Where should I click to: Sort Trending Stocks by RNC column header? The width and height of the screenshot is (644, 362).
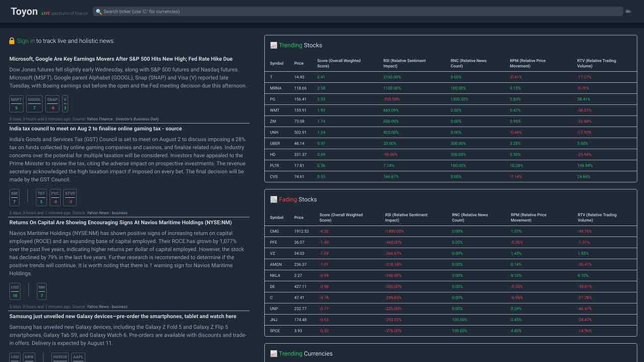coord(469,63)
